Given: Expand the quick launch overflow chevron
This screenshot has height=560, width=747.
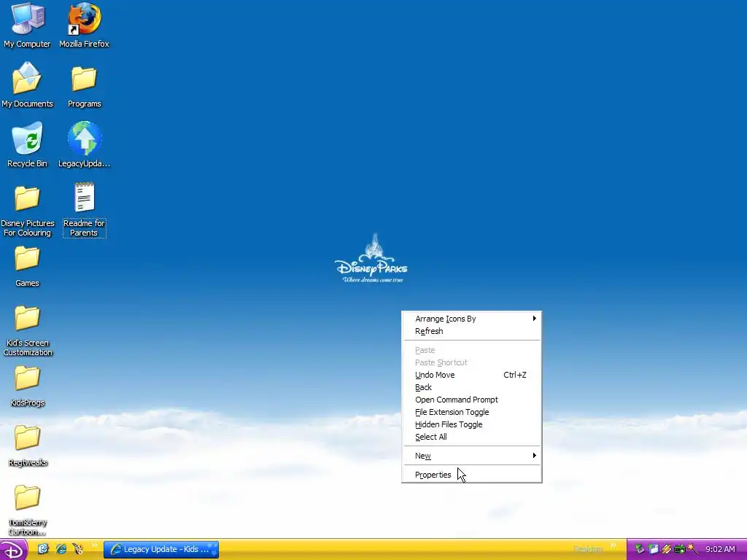Looking at the screenshot, I should click(94, 546).
